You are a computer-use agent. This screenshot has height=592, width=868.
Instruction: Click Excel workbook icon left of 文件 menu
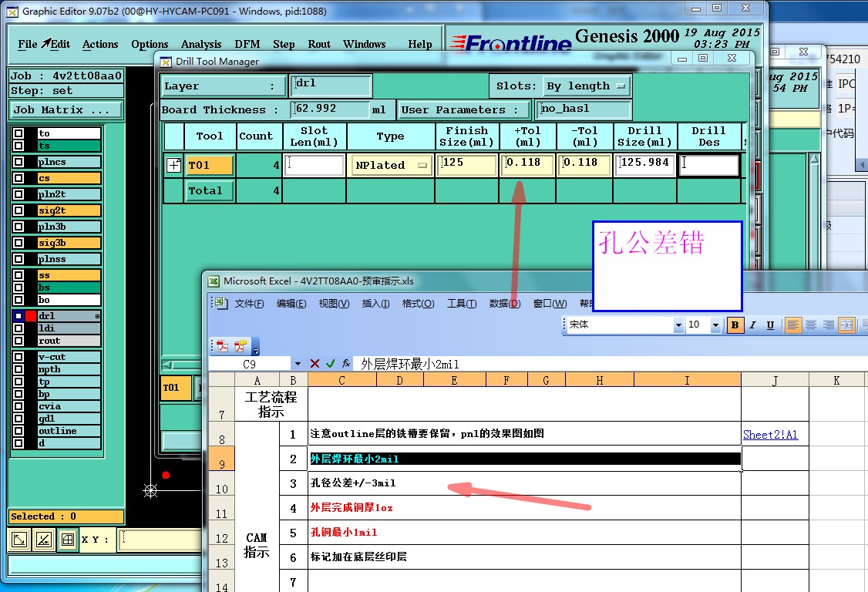tap(221, 303)
